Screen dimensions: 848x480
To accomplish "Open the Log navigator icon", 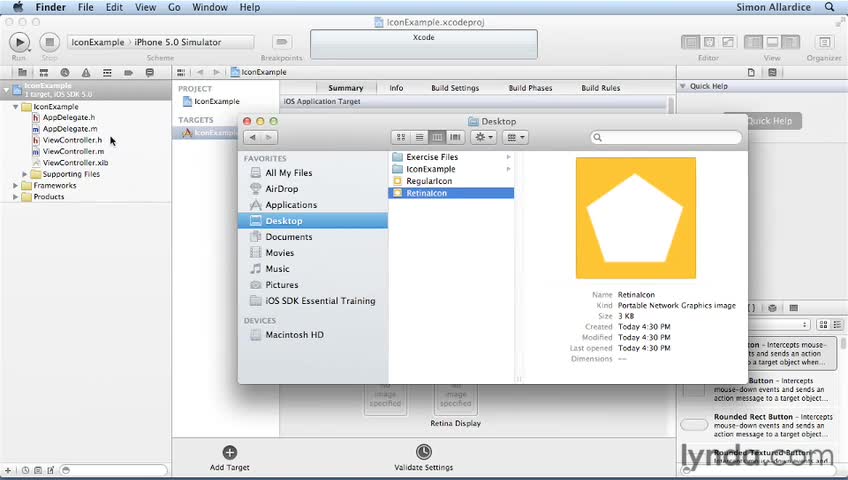I will pos(150,72).
